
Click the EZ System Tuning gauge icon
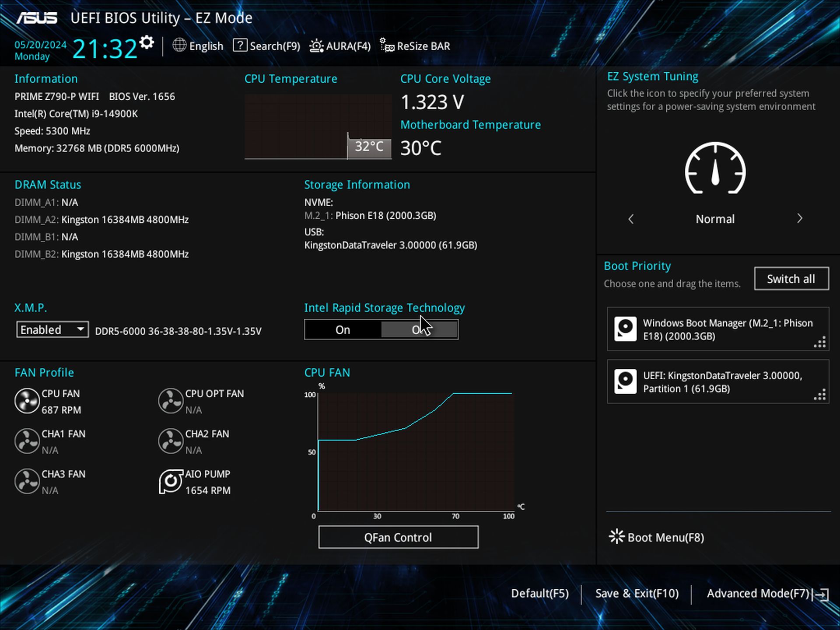715,168
